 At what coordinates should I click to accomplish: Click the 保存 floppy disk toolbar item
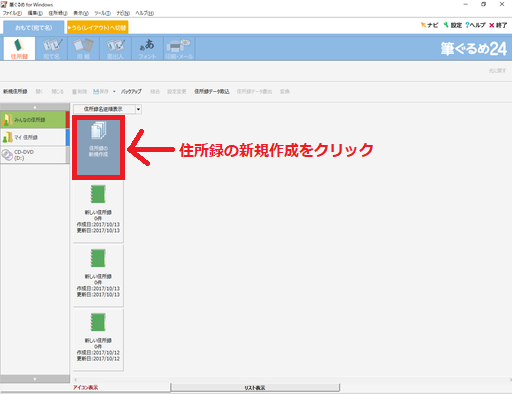[101, 91]
